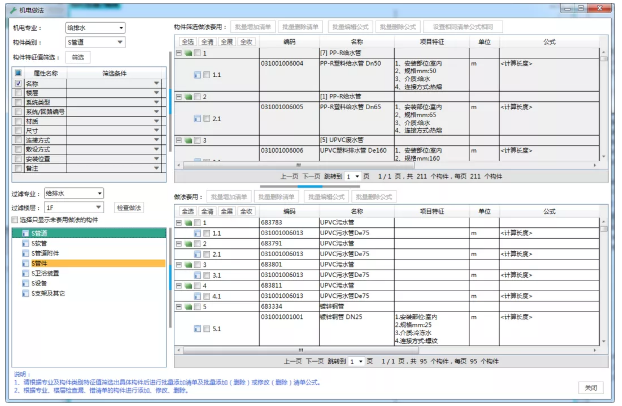622x406 pixels.
Task: Click green folder icon of row 3 in upper table
Action: (x=188, y=140)
